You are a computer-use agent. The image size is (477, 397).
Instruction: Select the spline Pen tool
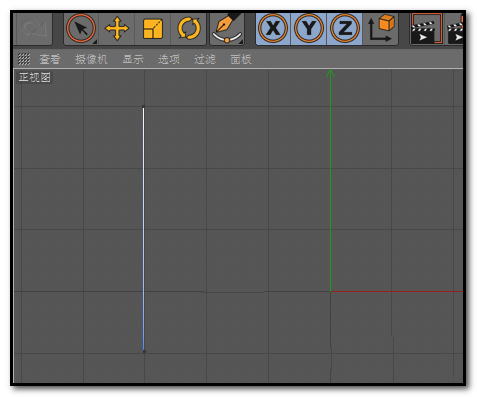click(227, 29)
